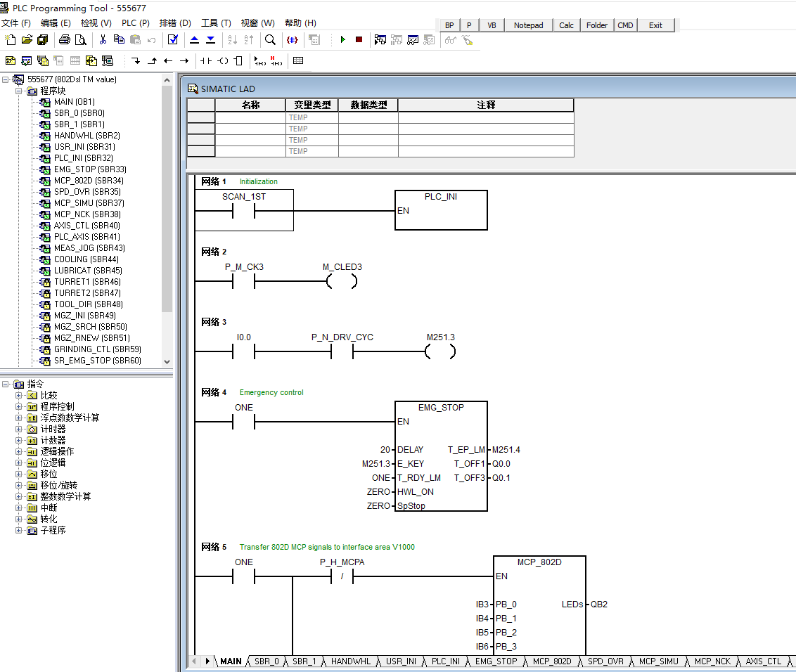Click the upload (blue up arrow) icon
Screen dimensions: 796x672
pyautogui.click(x=195, y=40)
